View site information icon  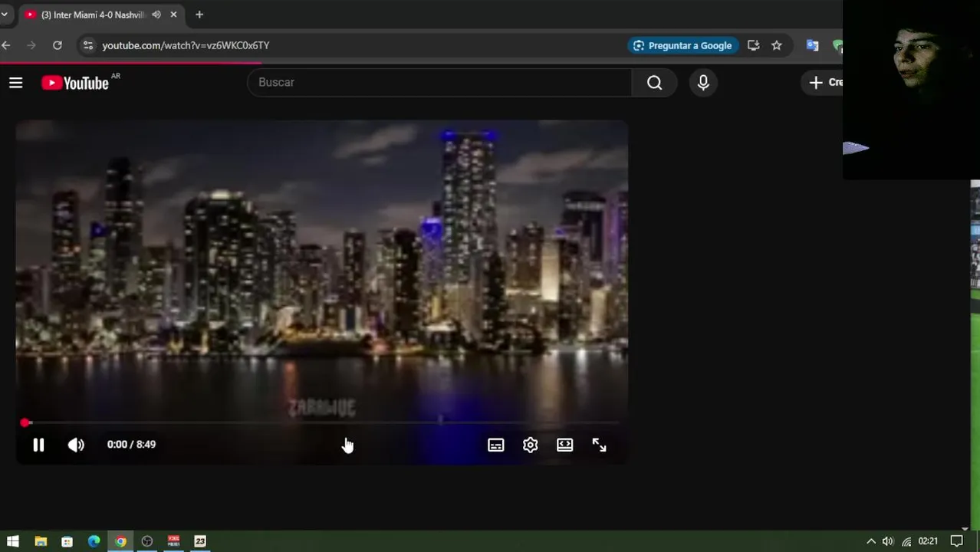(x=87, y=45)
